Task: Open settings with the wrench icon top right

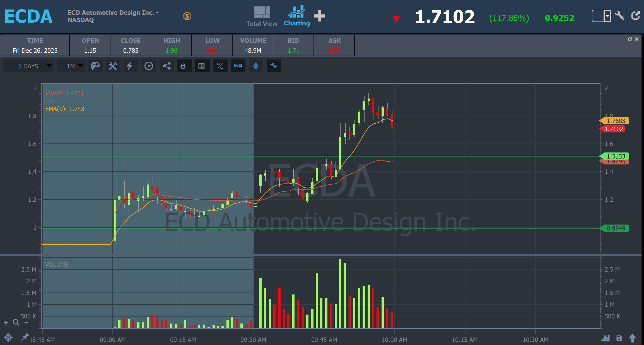Action: pos(619,16)
